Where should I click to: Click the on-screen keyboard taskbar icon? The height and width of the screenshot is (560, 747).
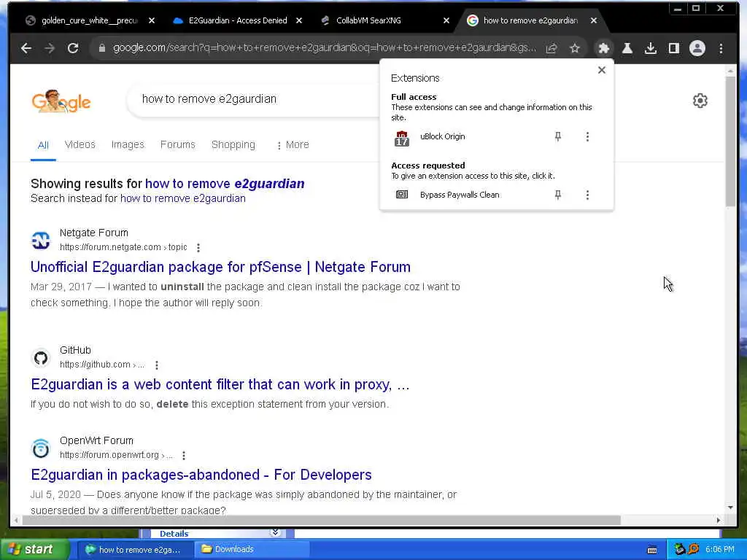coord(652,550)
